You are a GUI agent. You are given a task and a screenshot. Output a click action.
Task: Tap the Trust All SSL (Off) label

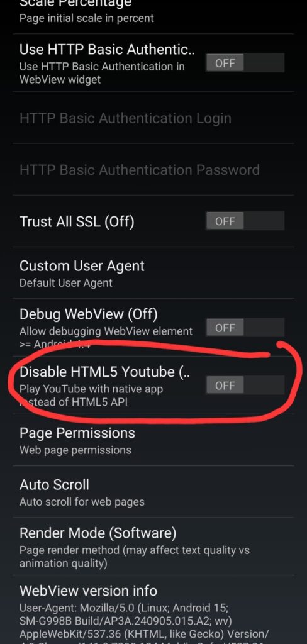tap(77, 222)
